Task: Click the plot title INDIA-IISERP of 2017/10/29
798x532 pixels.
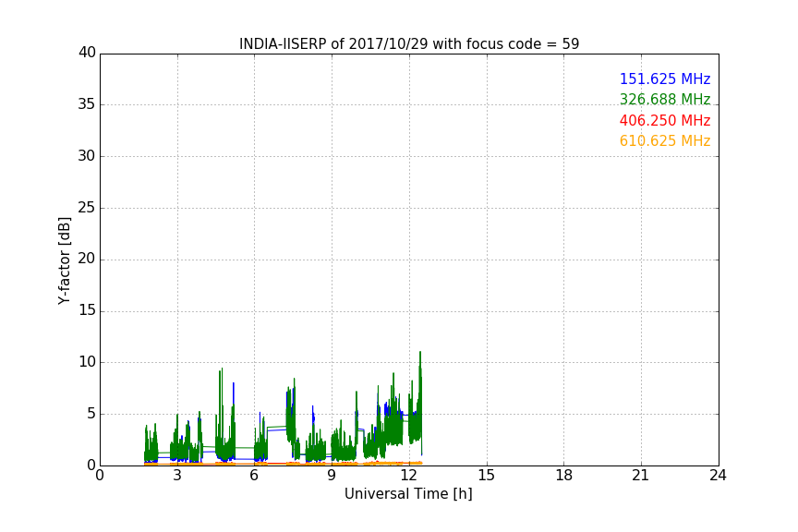Action: click(409, 43)
